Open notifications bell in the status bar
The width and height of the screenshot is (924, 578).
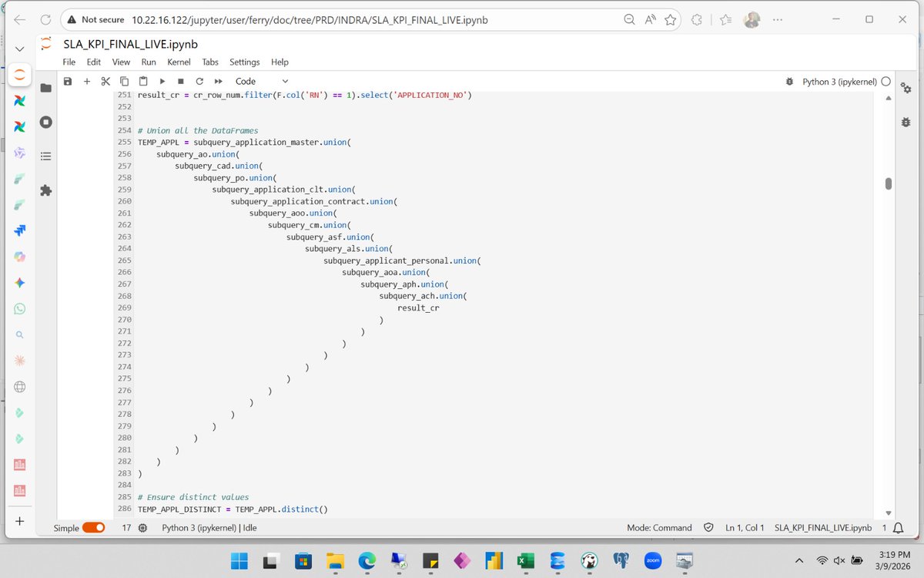coord(898,528)
